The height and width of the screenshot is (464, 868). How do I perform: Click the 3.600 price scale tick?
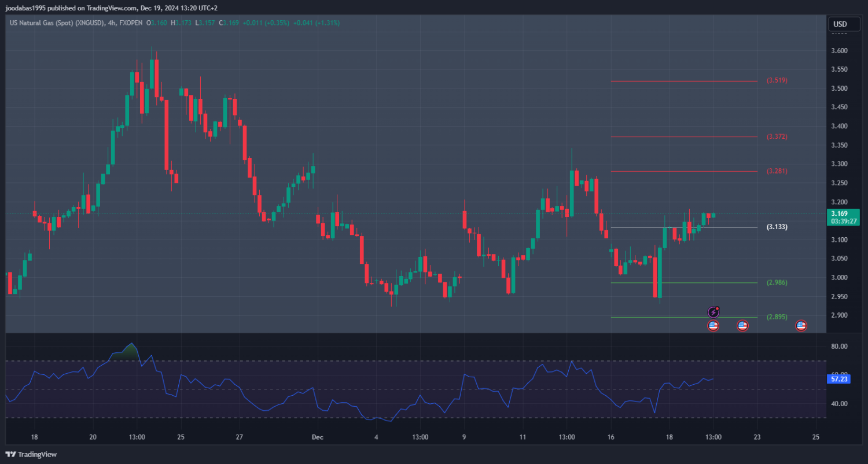(839, 51)
